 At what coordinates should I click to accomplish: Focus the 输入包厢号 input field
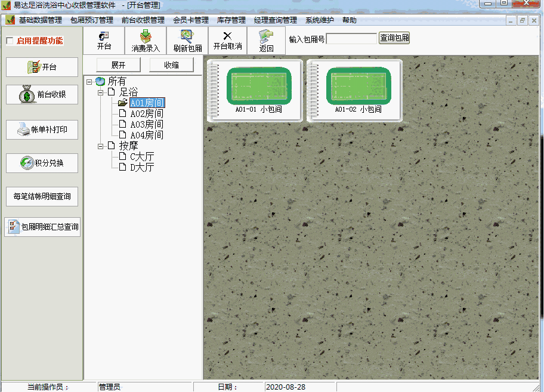click(x=351, y=39)
